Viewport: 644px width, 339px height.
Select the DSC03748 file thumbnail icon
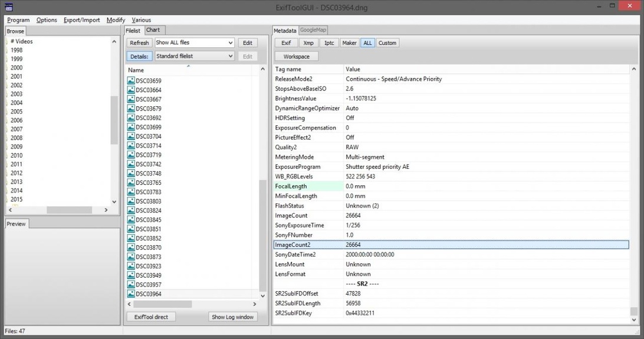[x=131, y=174]
